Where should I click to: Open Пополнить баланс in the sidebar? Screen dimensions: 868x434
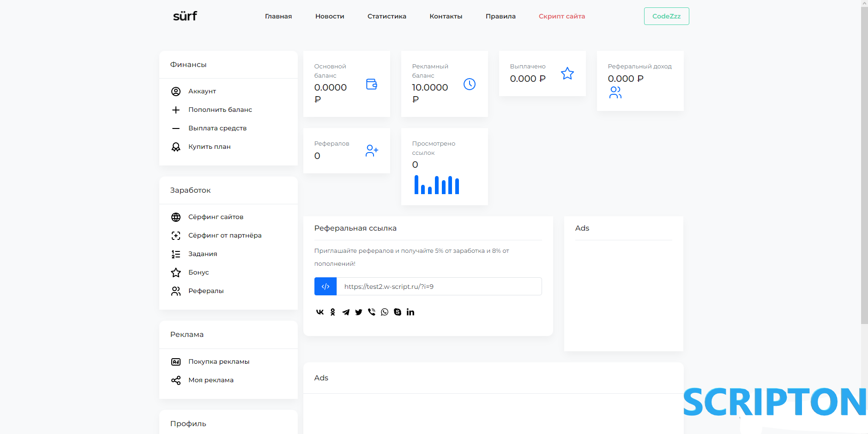coord(220,110)
